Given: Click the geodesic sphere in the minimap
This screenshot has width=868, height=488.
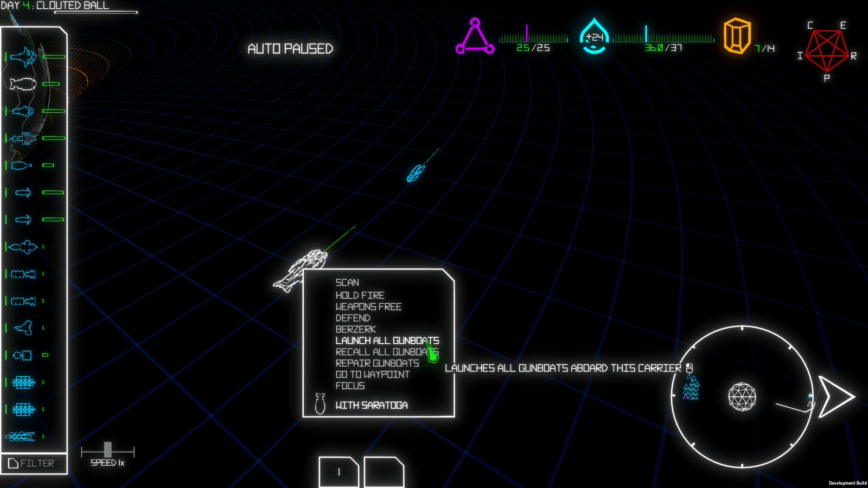Looking at the screenshot, I should tap(742, 396).
